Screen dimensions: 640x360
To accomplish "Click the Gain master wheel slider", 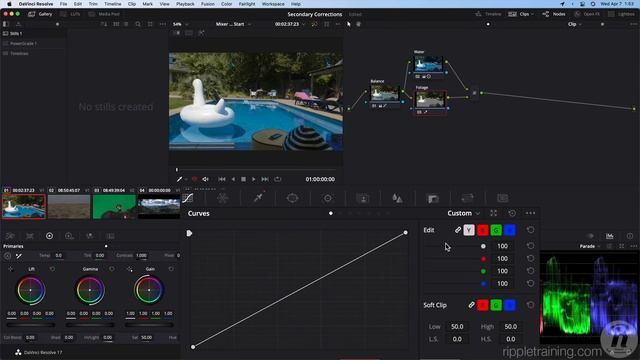I will (x=149, y=325).
